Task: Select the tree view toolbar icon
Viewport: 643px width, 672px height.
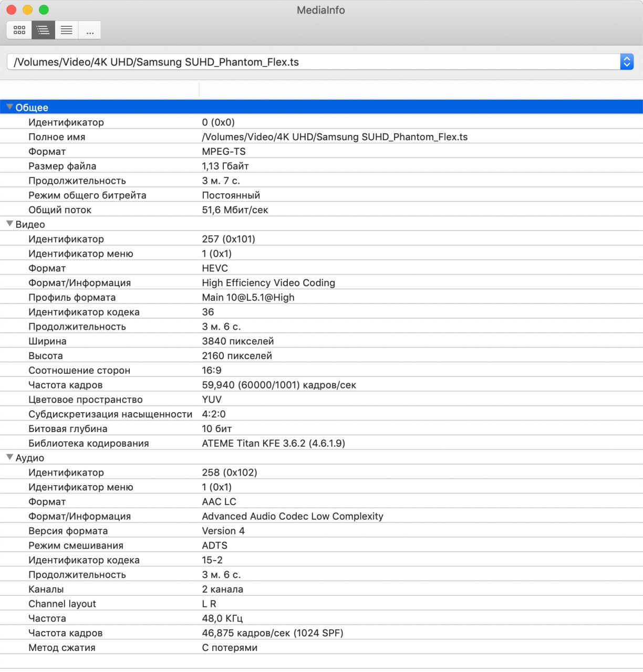Action: [x=43, y=30]
